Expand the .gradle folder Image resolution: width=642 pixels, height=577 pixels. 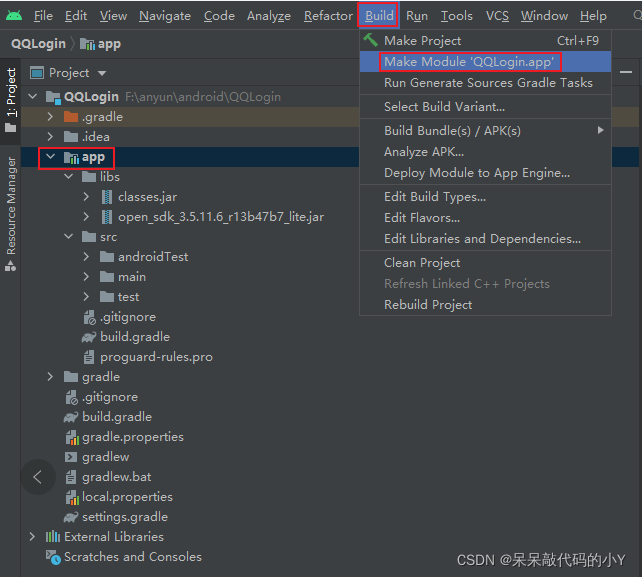50,117
